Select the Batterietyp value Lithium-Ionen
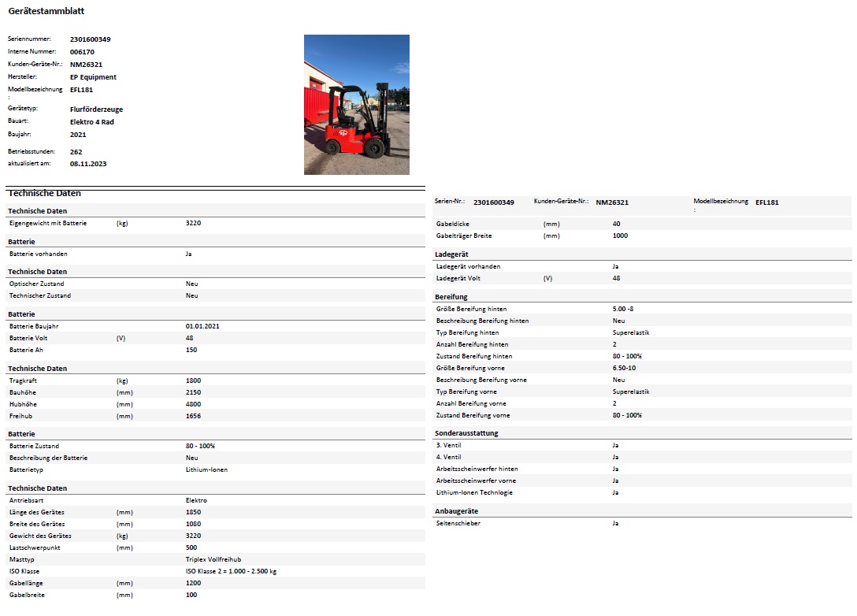Screen dimensions: 857x616 click(x=206, y=469)
